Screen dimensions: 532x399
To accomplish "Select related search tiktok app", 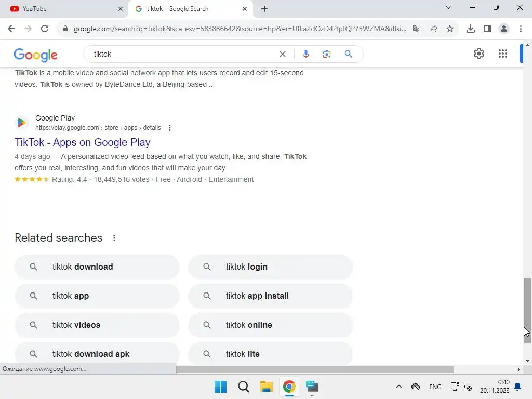I will click(x=97, y=296).
